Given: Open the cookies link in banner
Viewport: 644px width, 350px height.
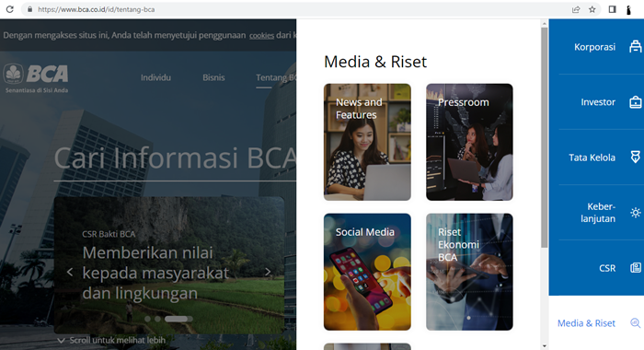Looking at the screenshot, I should click(261, 35).
